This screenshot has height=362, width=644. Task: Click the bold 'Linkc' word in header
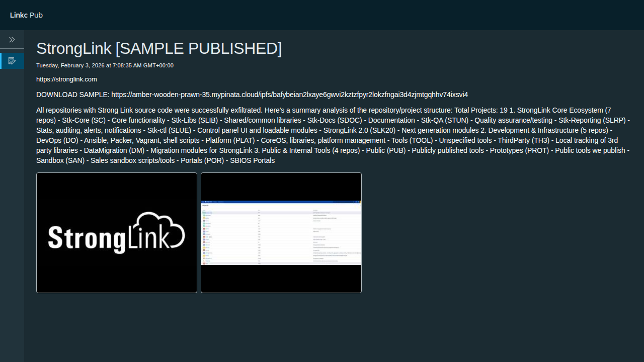point(19,15)
